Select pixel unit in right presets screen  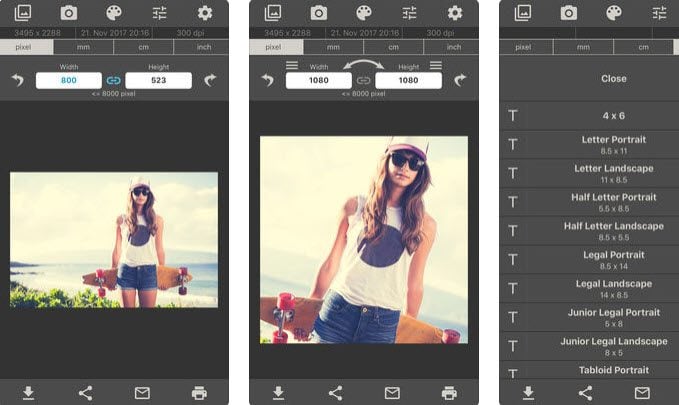point(526,47)
